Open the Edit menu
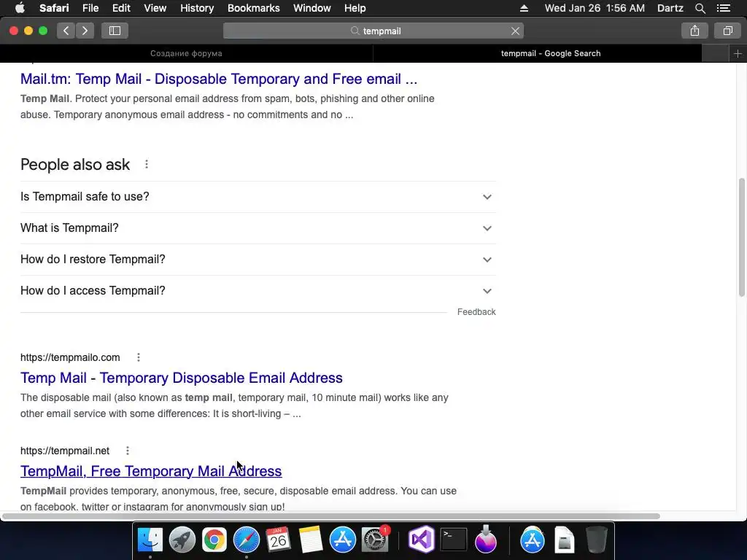Screen dimensions: 747x560 tap(121, 8)
